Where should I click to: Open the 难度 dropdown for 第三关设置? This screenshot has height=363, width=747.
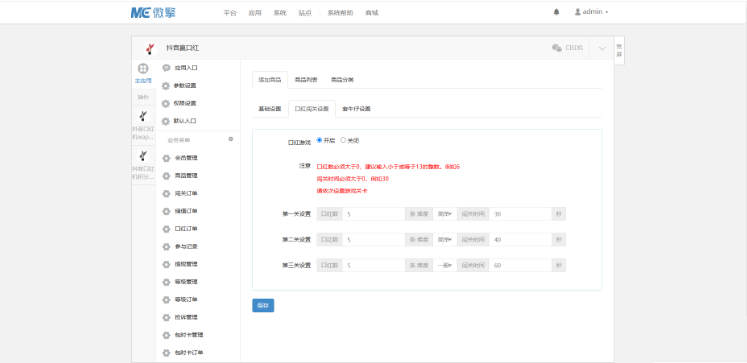point(444,265)
